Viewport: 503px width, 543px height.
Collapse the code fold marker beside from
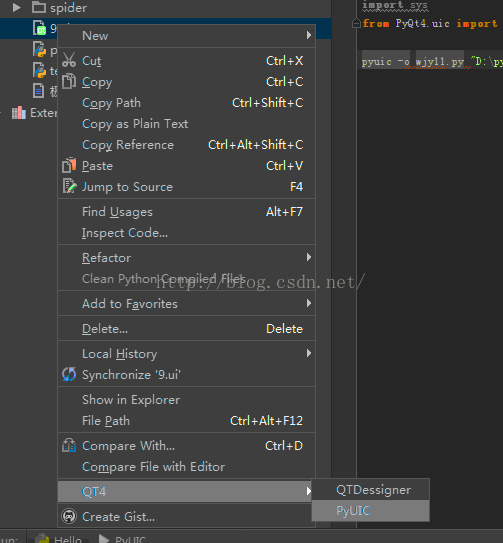click(x=356, y=23)
